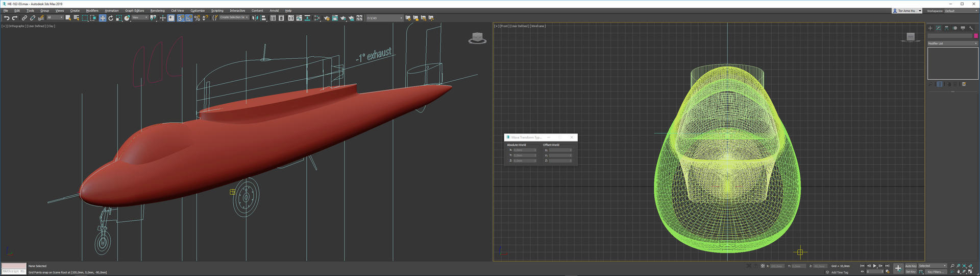
Task: Select the Select and Rotate tool
Action: [x=111, y=18]
